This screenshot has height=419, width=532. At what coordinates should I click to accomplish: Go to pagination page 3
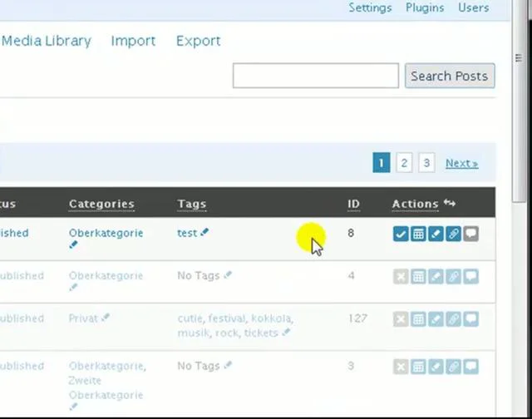click(426, 163)
